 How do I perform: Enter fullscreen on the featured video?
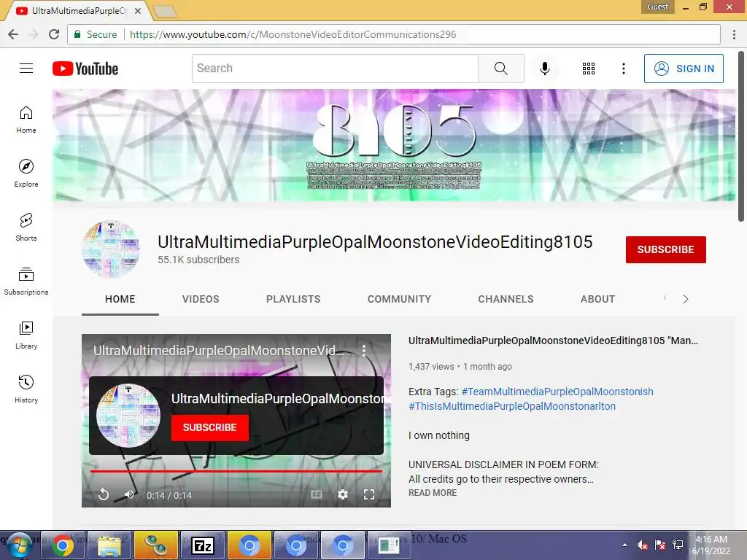coord(368,494)
